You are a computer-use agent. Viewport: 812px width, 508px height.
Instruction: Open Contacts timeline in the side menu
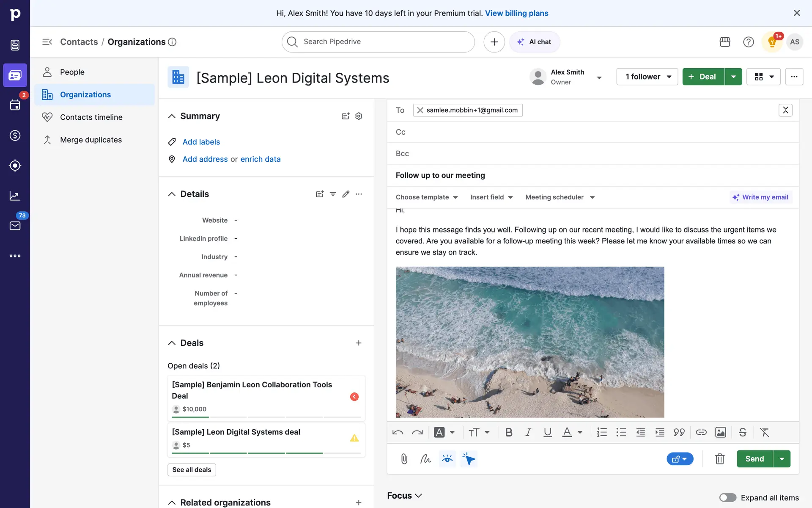(91, 117)
